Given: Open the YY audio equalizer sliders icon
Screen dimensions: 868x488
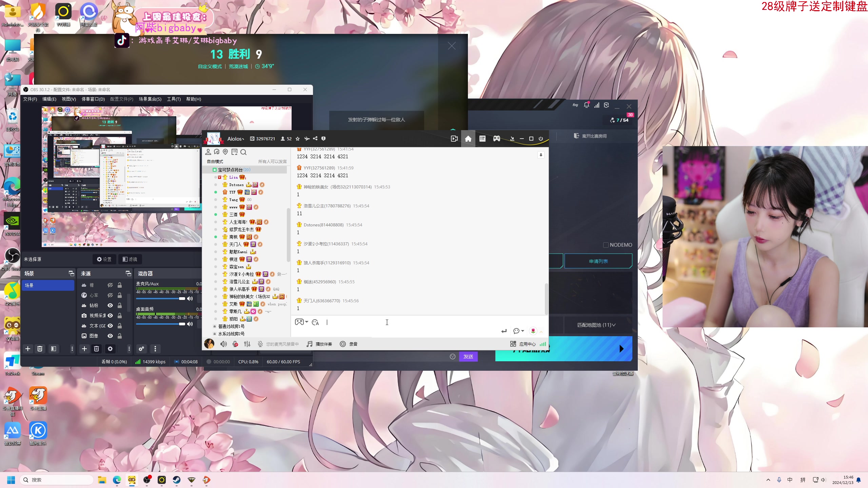Looking at the screenshot, I should [x=247, y=344].
